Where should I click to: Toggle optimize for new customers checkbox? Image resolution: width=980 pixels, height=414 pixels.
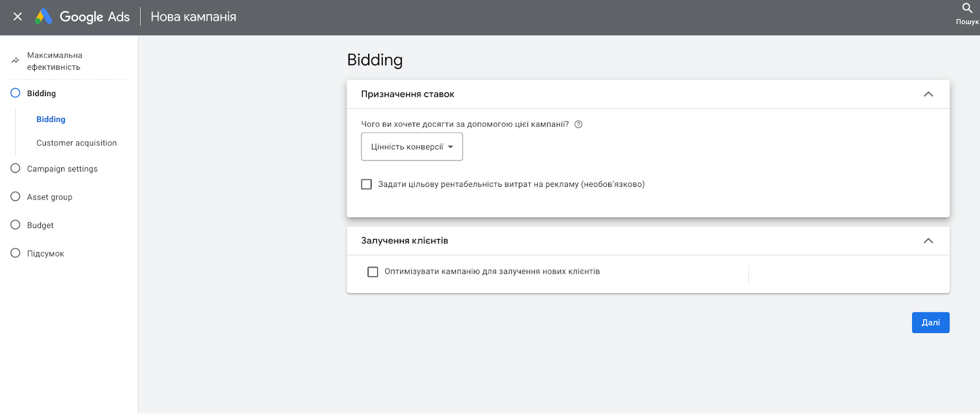(373, 272)
